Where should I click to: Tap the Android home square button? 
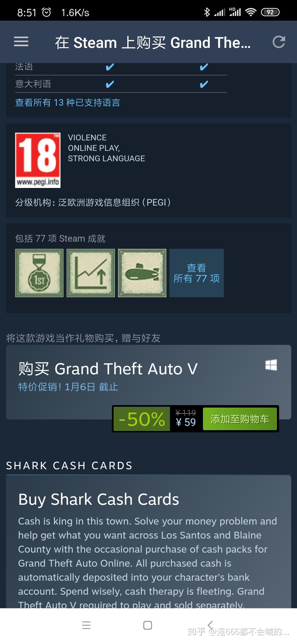(x=148, y=625)
